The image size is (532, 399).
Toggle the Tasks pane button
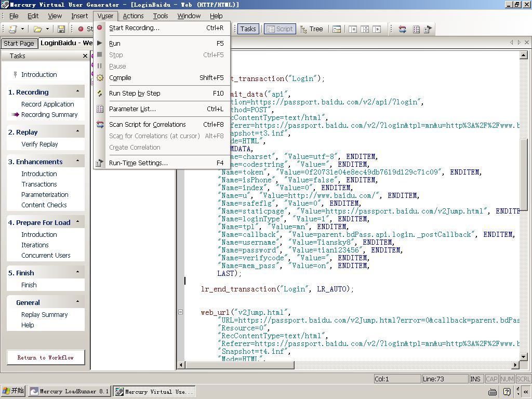point(248,29)
